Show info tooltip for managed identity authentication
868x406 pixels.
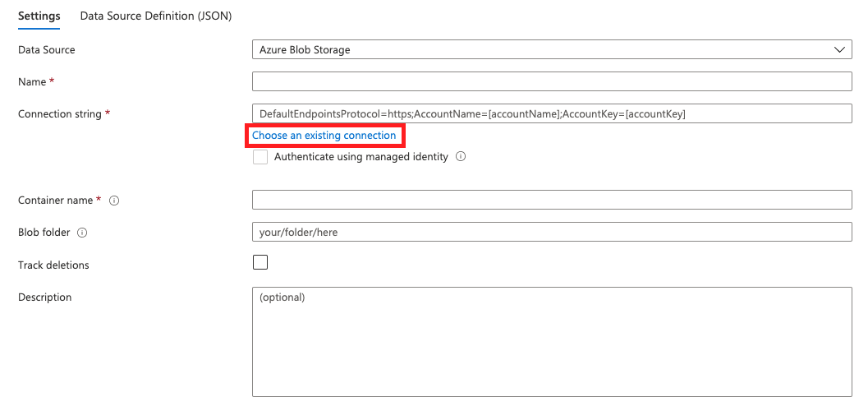click(x=461, y=157)
